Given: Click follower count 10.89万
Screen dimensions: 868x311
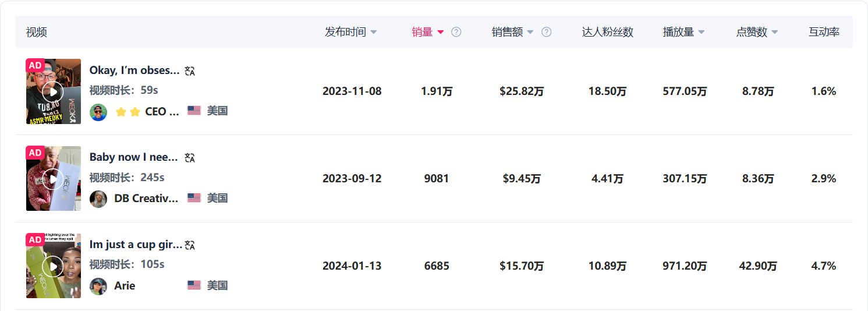Looking at the screenshot, I should point(608,266).
